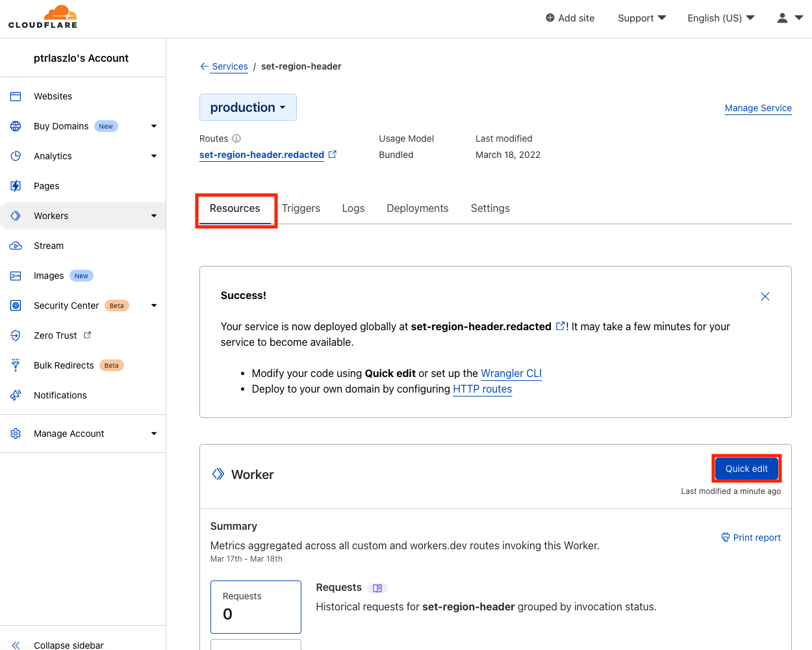Click the Stream cloud icon in sidebar

click(x=16, y=246)
